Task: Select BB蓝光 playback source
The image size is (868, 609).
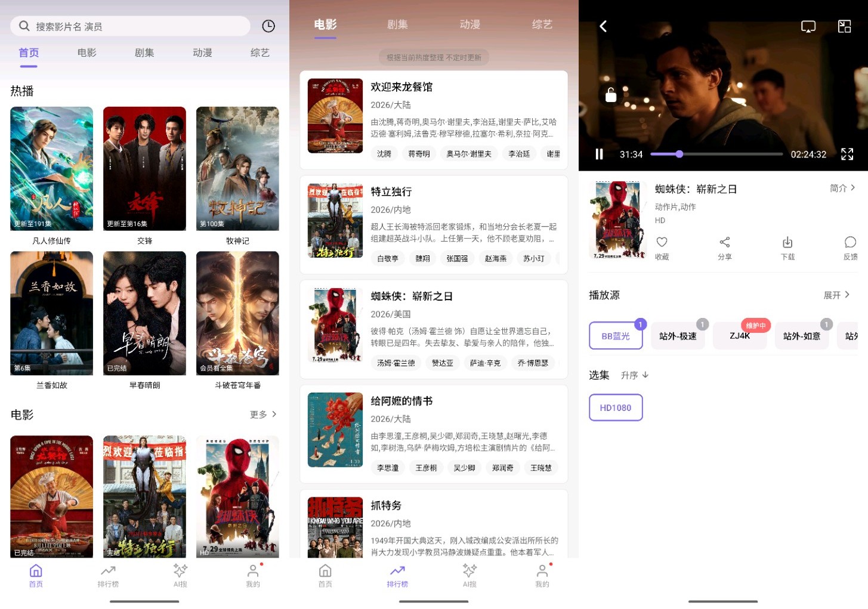Action: (x=616, y=336)
